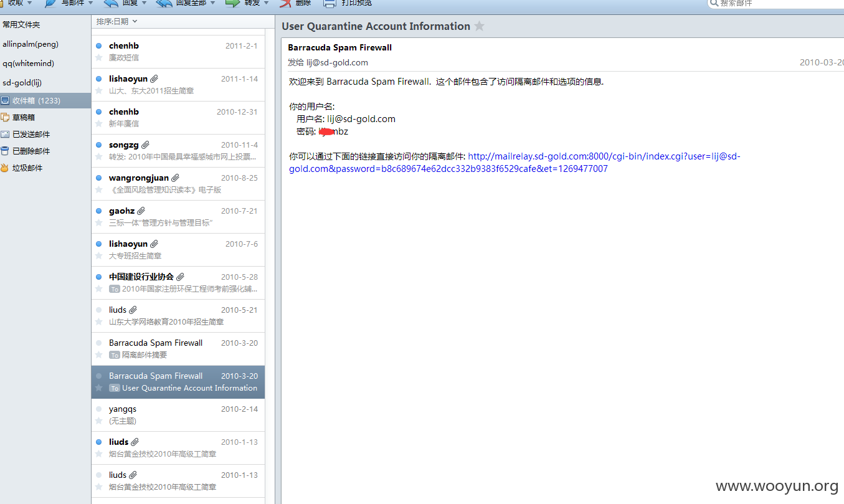The image size is (844, 504).
Task: Click the green Forward arrow icon
Action: pyautogui.click(x=232, y=3)
